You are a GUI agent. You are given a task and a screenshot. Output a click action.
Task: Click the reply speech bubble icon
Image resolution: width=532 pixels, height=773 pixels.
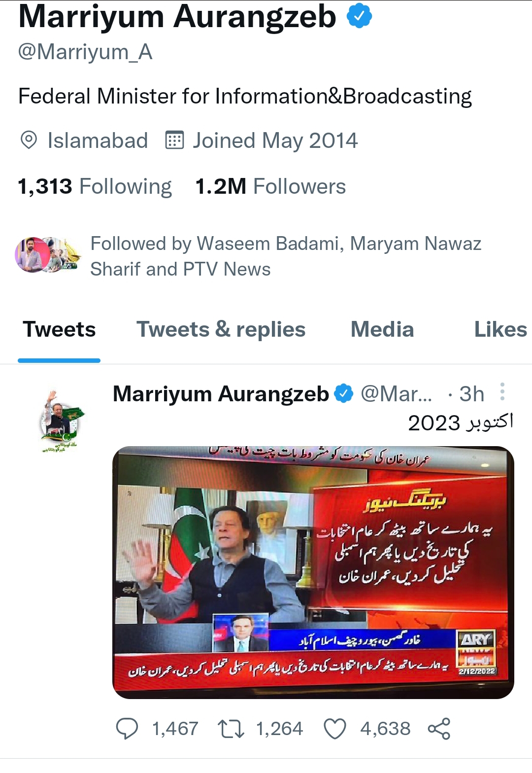(x=127, y=729)
